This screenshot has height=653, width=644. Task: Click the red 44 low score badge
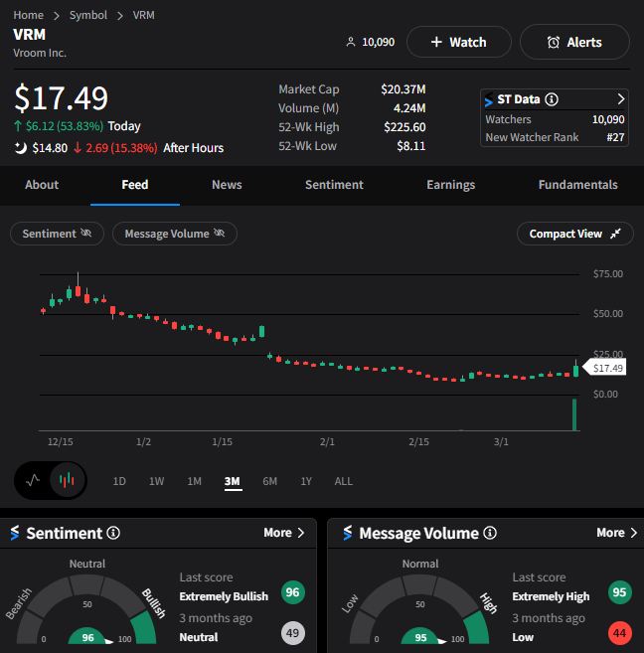point(619,633)
